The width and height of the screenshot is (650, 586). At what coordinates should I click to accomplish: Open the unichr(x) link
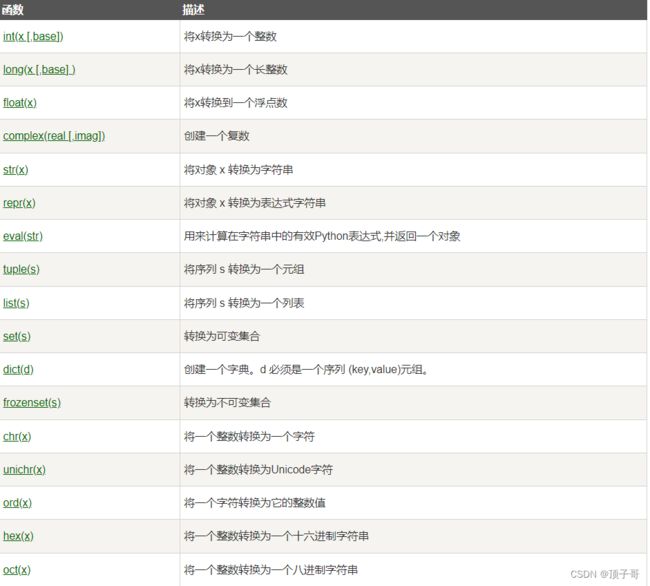click(x=24, y=470)
